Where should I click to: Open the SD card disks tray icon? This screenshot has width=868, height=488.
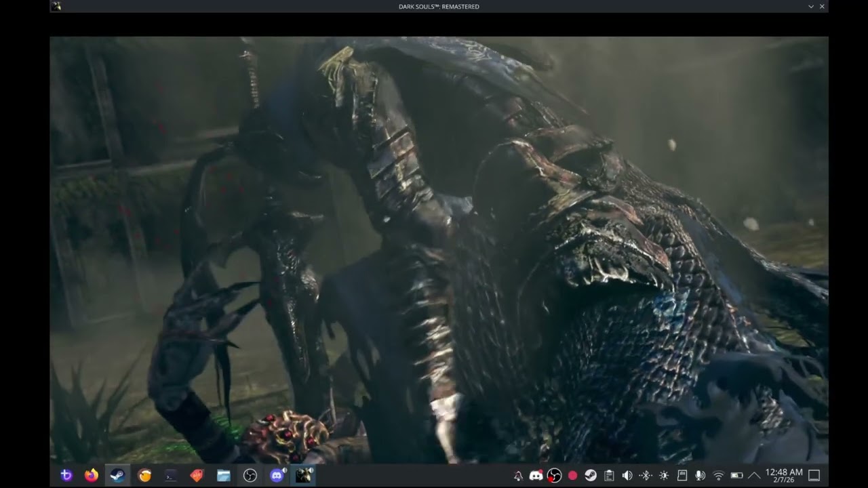click(682, 476)
